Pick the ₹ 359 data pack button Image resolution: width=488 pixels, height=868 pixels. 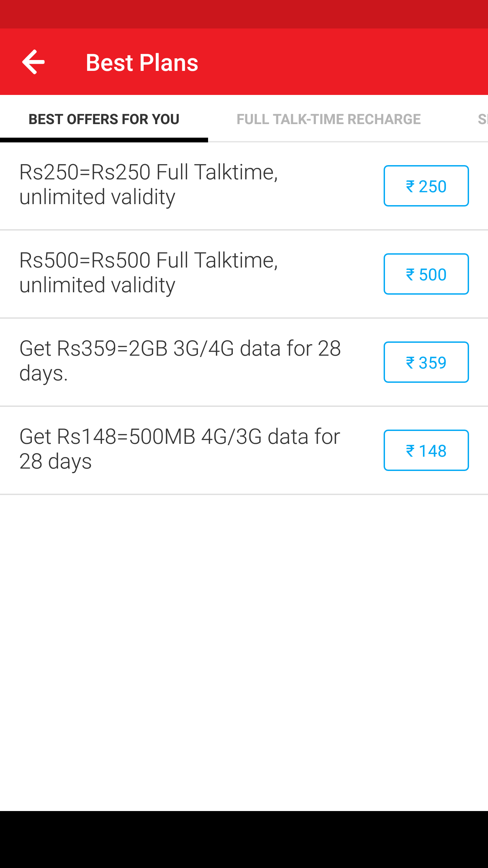[x=426, y=362]
